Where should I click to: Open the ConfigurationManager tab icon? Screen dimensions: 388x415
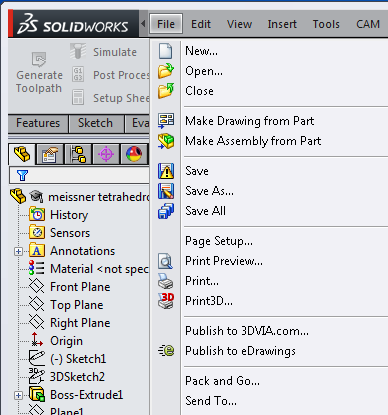pyautogui.click(x=78, y=155)
